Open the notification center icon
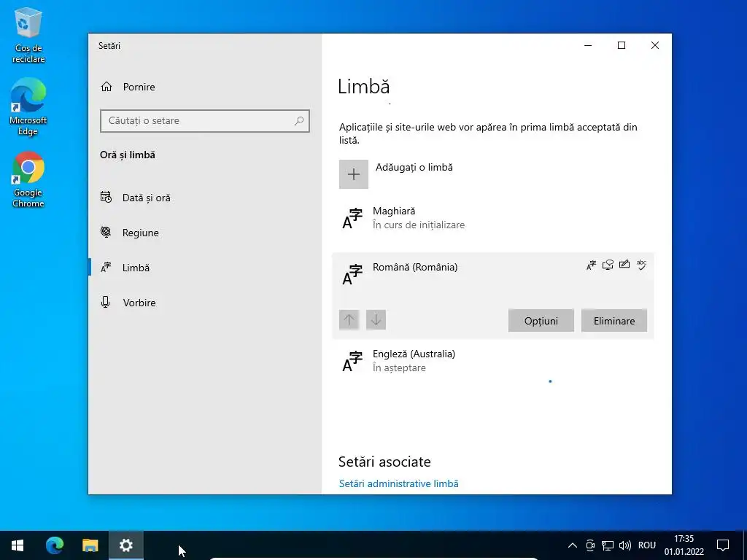The width and height of the screenshot is (747, 560). [x=723, y=545]
